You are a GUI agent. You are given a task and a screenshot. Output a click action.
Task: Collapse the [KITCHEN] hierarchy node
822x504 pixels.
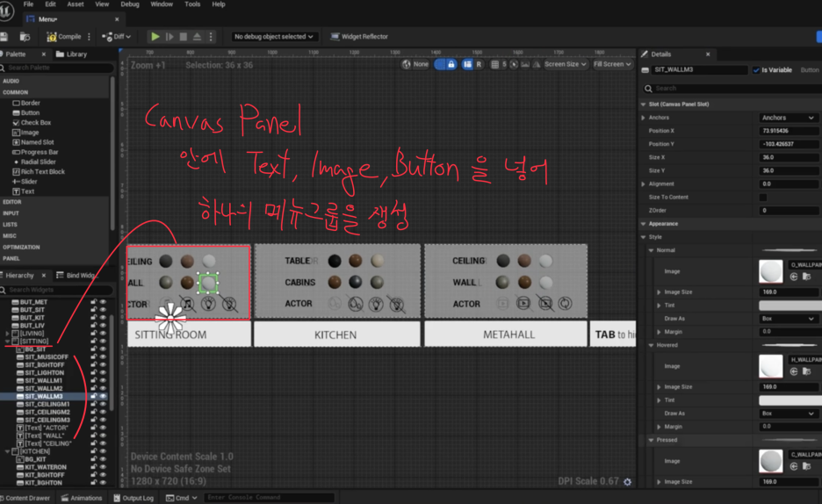pos(7,451)
